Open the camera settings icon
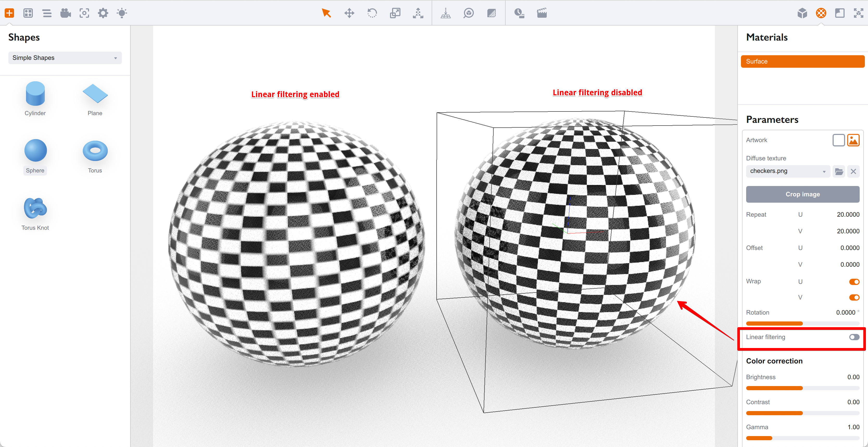The width and height of the screenshot is (868, 447). pos(65,13)
